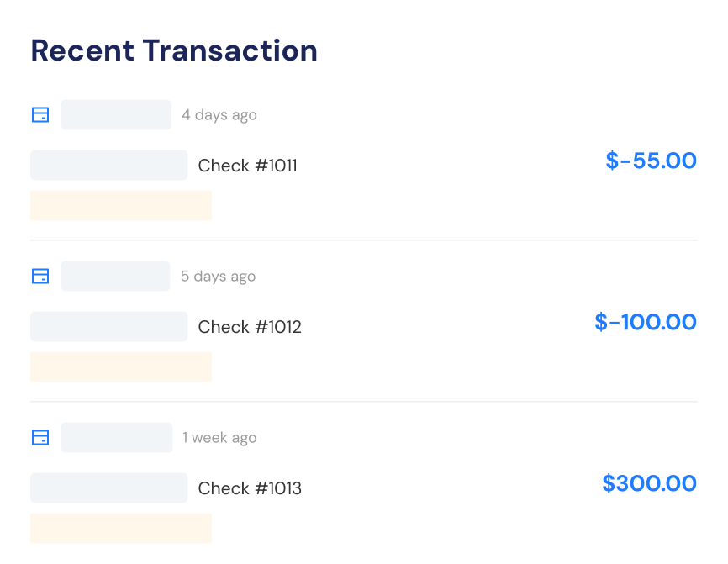Select the $-100.00 amount
Screen dimensions: 728x564
[646, 322]
